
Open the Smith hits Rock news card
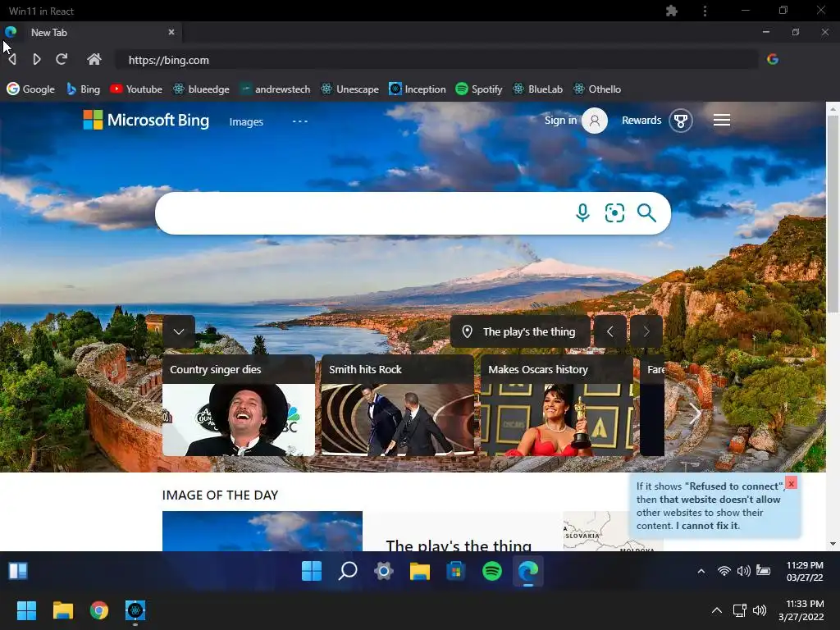coord(398,405)
